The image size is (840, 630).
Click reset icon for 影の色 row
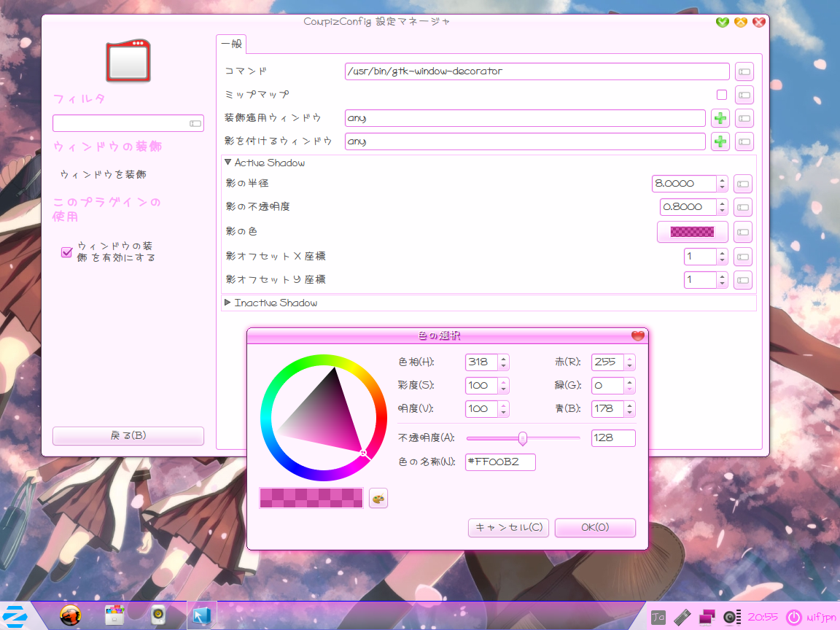point(742,232)
